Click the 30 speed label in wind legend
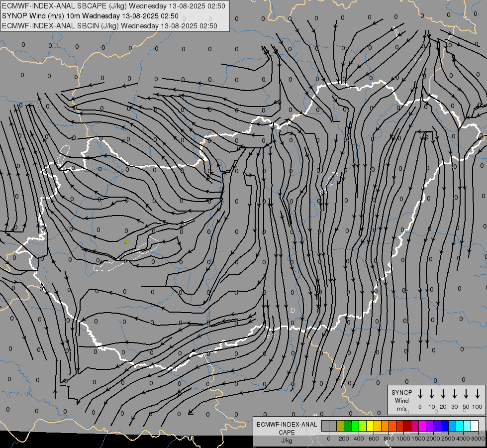The height and width of the screenshot is (448, 487). click(454, 407)
